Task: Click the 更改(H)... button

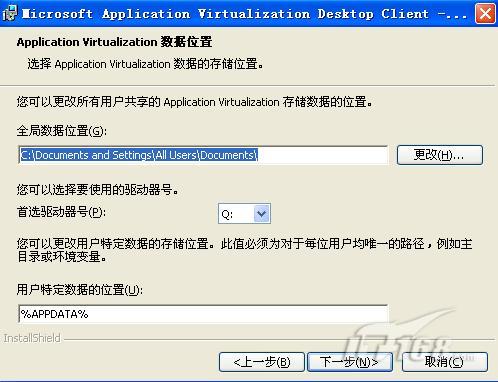Action: (x=440, y=155)
